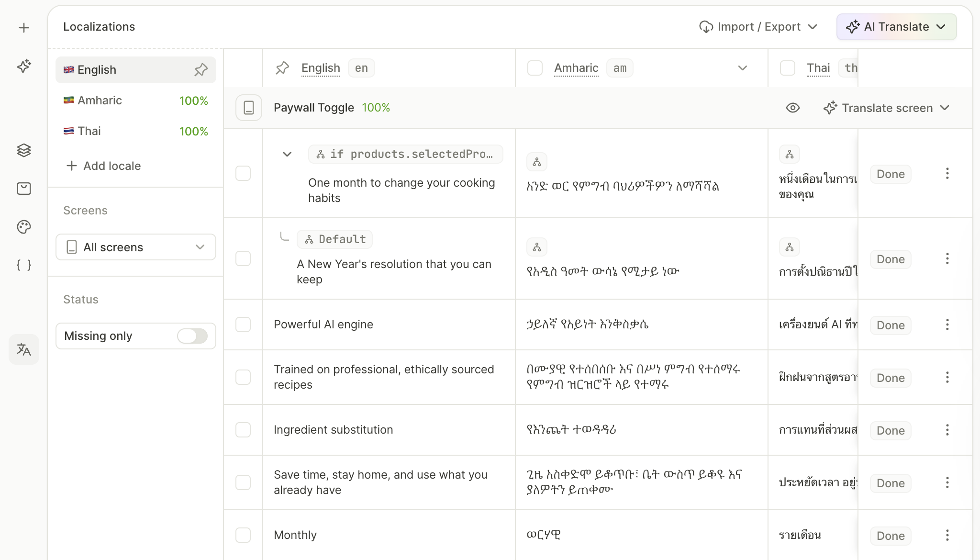Open the Import / Export dropdown

758,27
